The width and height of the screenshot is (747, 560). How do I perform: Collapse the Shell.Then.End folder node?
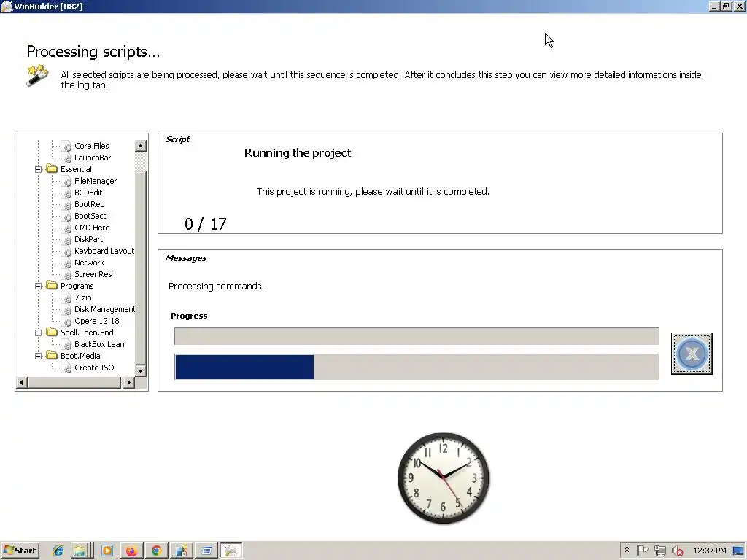click(38, 332)
